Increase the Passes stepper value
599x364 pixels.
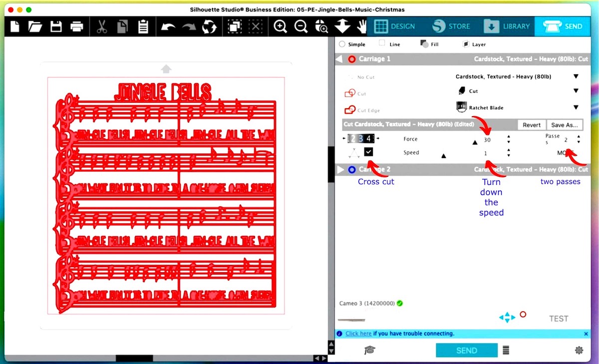(579, 136)
